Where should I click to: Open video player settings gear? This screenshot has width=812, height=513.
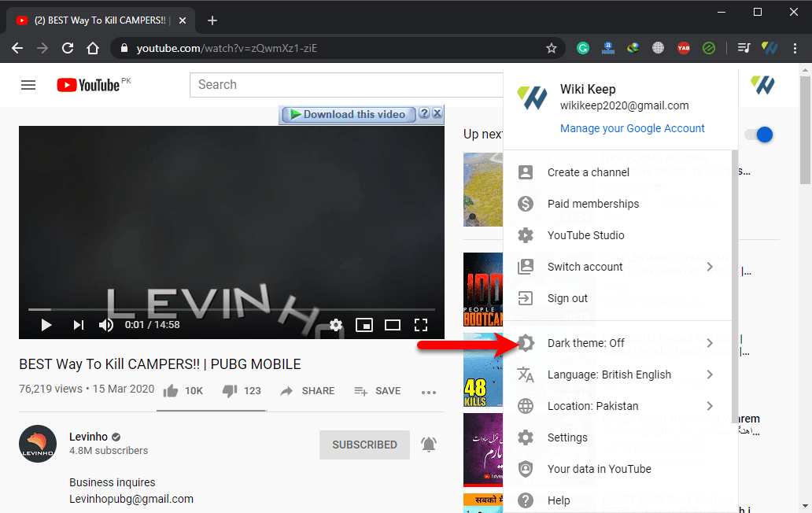point(336,325)
